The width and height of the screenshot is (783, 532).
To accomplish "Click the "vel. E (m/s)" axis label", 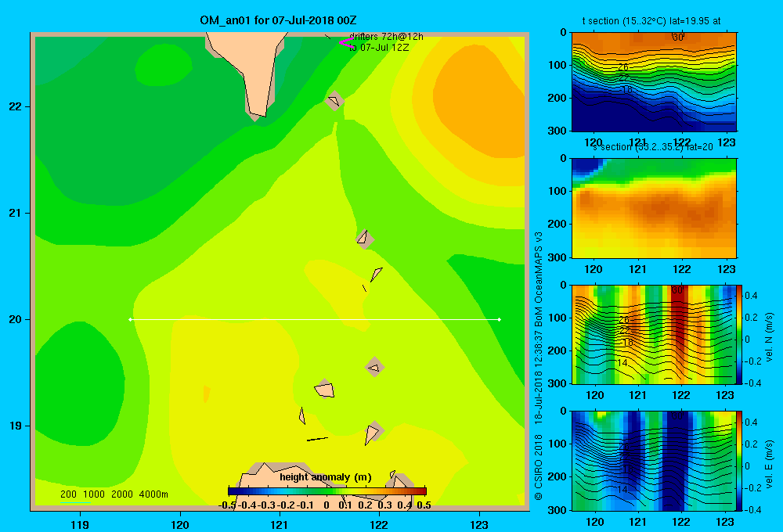I will coord(770,464).
